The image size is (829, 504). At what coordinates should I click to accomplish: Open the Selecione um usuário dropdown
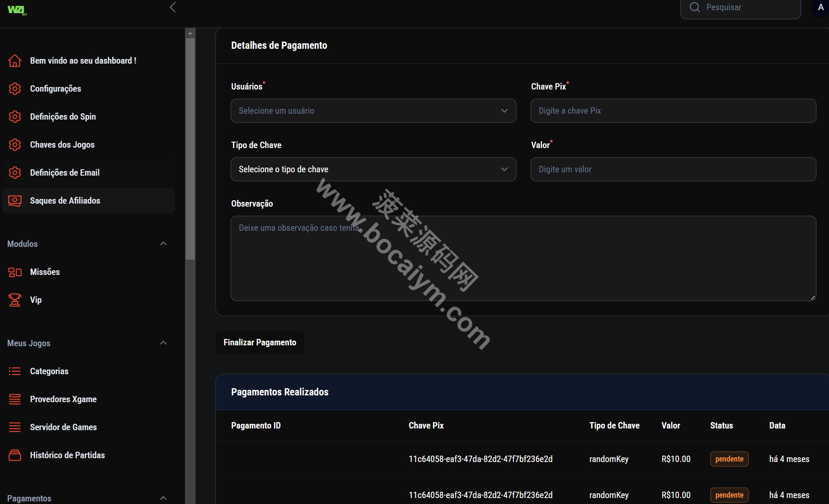point(373,111)
